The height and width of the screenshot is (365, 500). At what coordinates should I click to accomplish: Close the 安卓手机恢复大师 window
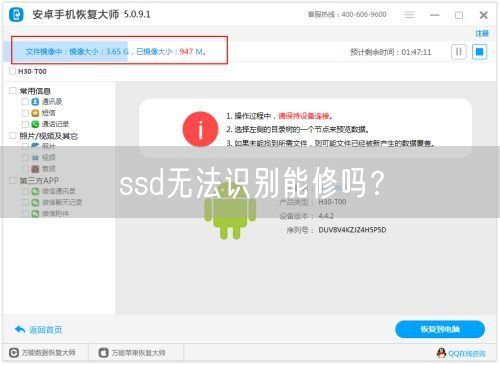pyautogui.click(x=483, y=15)
